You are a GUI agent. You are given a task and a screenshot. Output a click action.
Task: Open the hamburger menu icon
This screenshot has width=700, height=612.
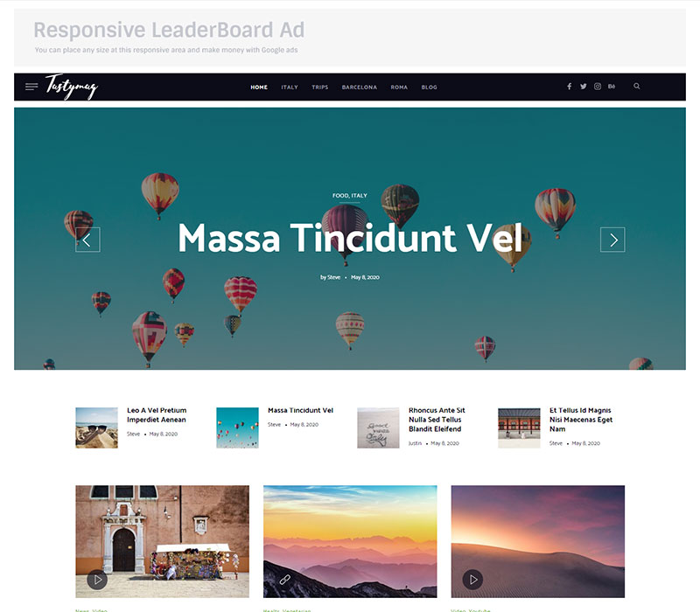coord(31,87)
